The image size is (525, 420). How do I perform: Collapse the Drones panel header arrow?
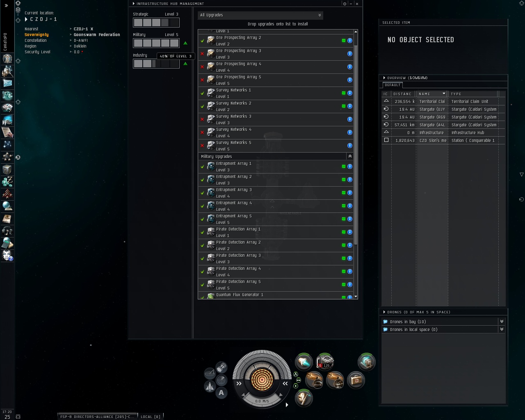click(x=384, y=312)
